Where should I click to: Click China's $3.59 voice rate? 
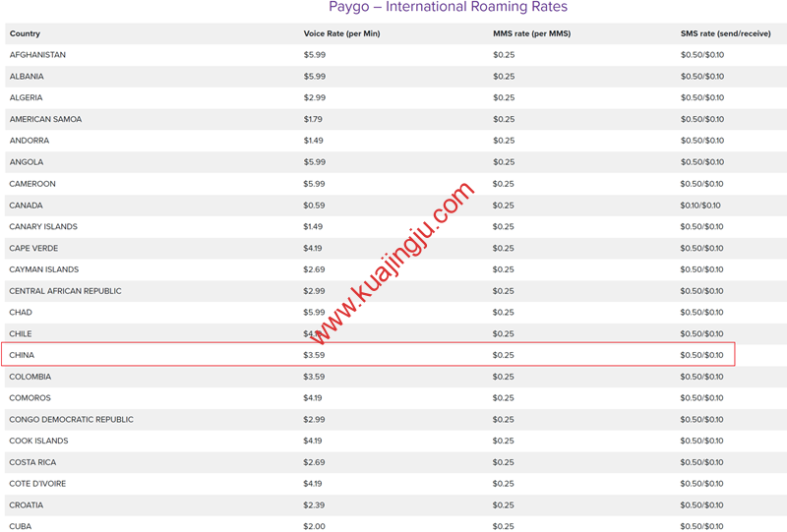pos(314,355)
